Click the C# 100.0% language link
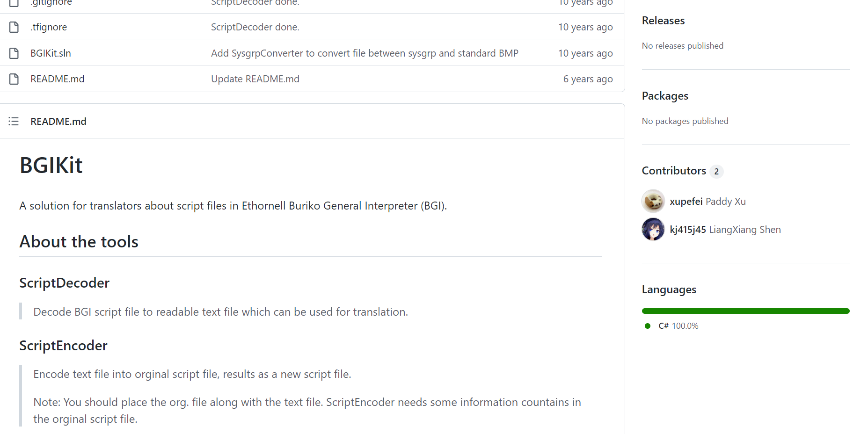This screenshot has width=868, height=434. click(678, 326)
